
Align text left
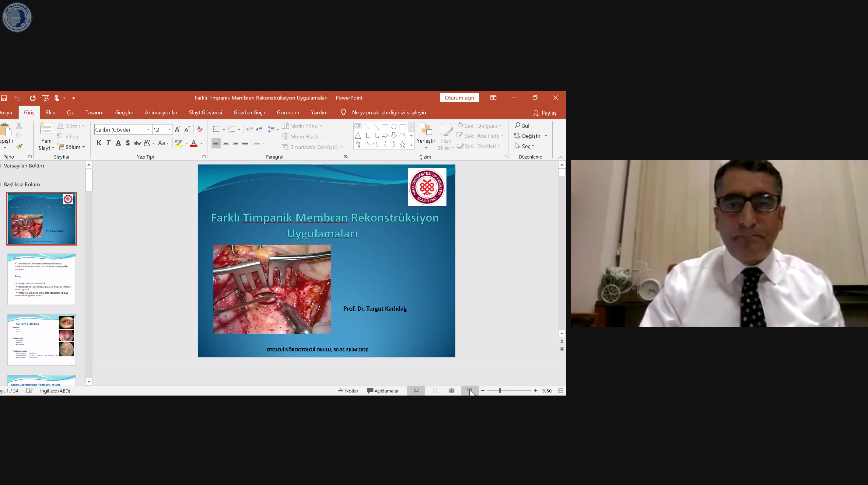tap(216, 143)
